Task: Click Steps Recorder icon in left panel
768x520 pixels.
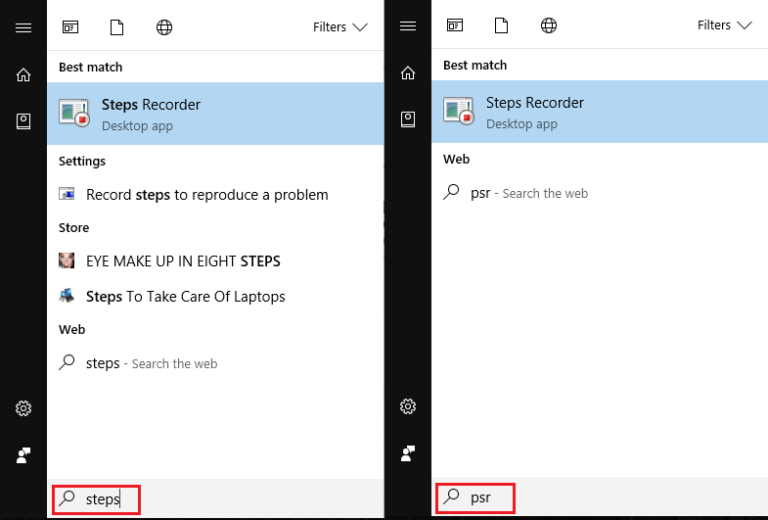Action: 74,113
